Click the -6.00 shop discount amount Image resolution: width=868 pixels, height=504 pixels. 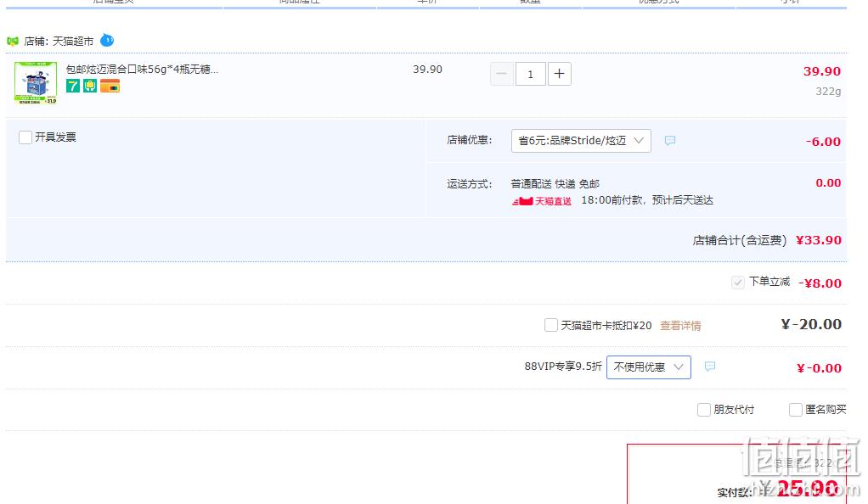[823, 142]
